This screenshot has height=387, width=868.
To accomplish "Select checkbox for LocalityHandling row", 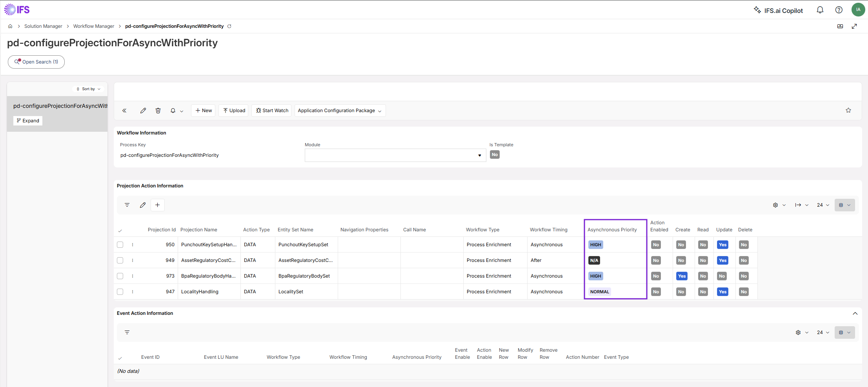I will point(120,292).
